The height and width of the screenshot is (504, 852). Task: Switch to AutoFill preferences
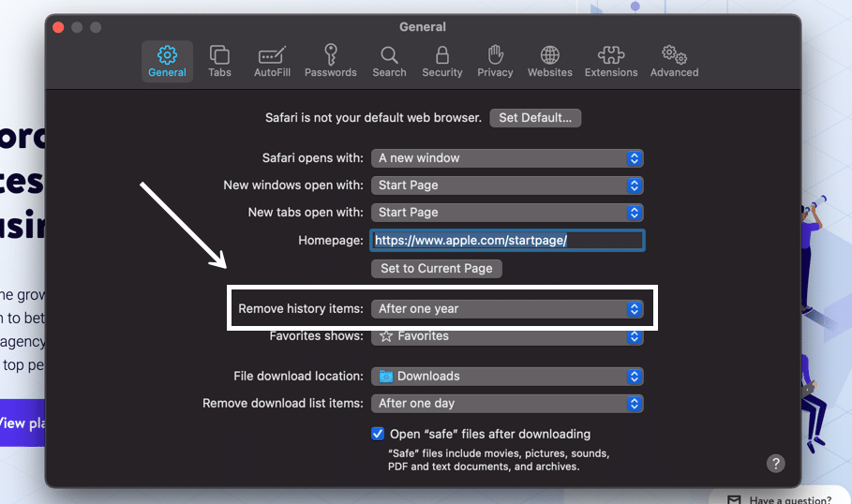[x=271, y=61]
